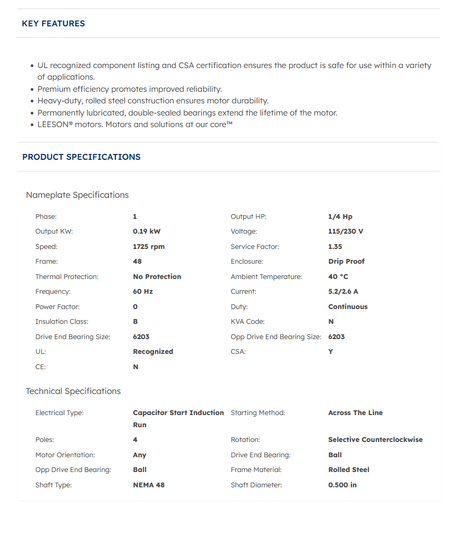
Task: Click the Rolled Steel frame material value
Action: pos(349,470)
